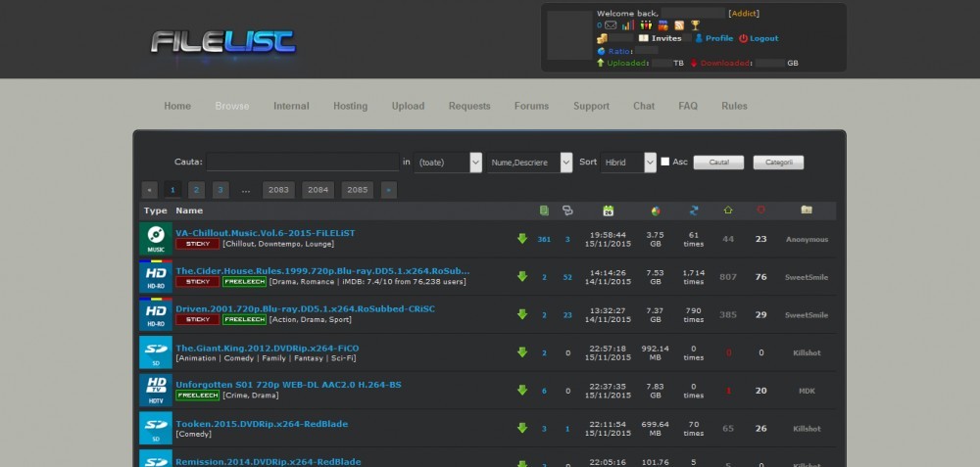Open the bar chart statistics icon
This screenshot has height=467, width=980.
coord(627,25)
